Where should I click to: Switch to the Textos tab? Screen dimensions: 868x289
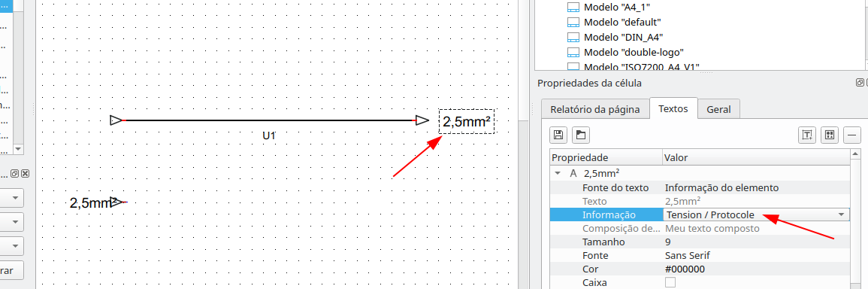tap(673, 108)
